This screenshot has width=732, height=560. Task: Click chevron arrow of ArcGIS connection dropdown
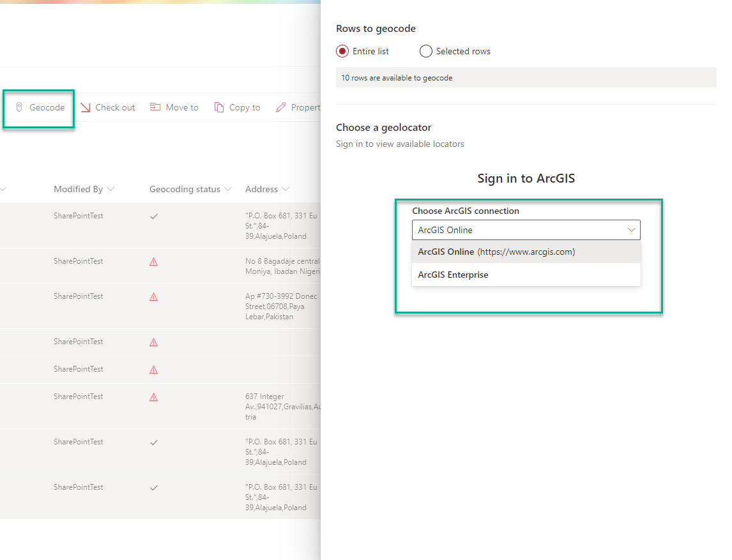click(631, 230)
